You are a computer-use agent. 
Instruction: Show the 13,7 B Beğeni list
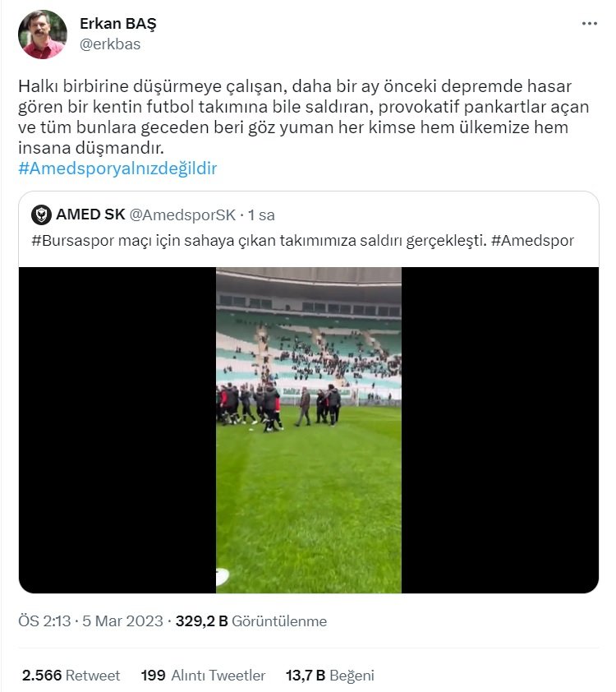coord(330,676)
